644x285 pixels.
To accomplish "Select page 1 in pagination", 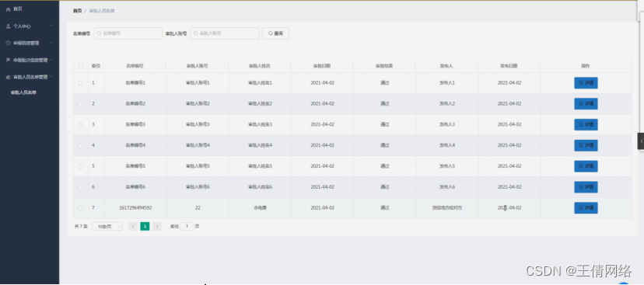I will pyautogui.click(x=145, y=226).
